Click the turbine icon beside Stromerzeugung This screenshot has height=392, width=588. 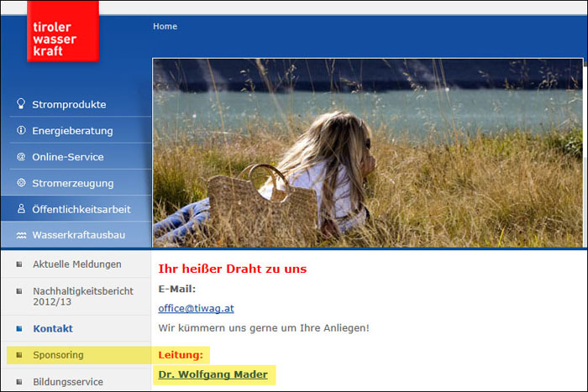(21, 182)
